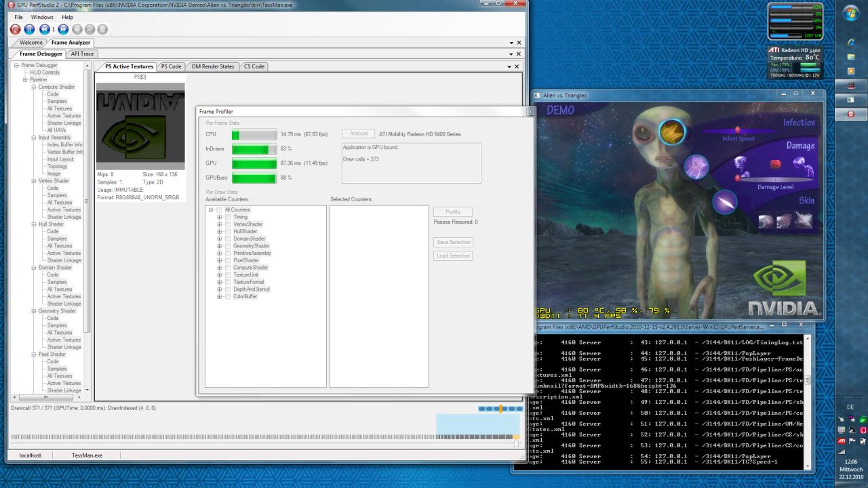Select the star-burst icon in the alien demo

(x=671, y=133)
